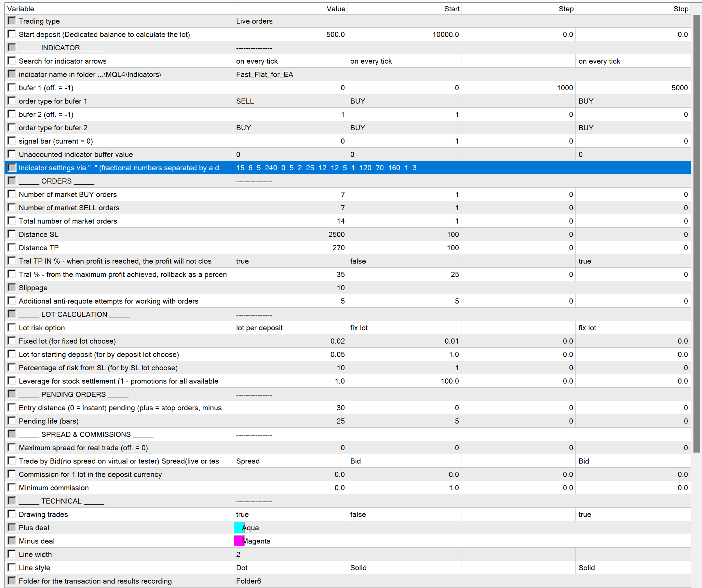702x588 pixels.
Task: Enable checkbox for Pending life (bars)
Action: click(12, 421)
